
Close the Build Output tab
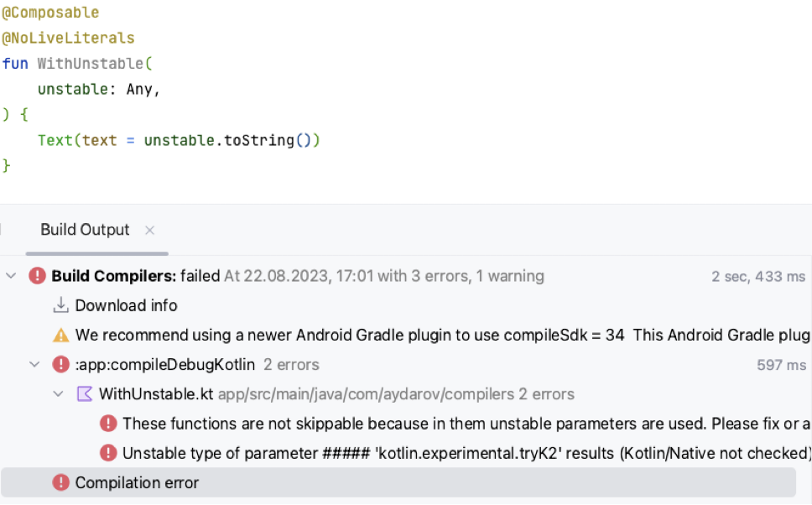[149, 230]
